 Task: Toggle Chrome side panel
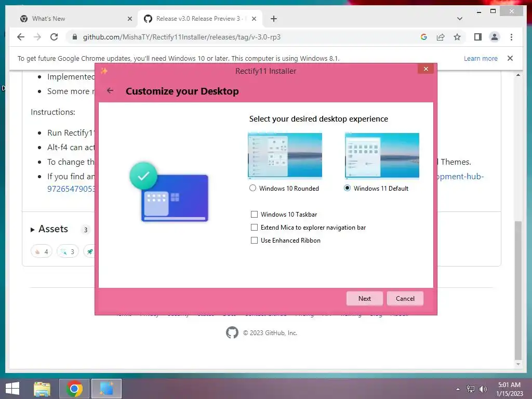pos(478,37)
